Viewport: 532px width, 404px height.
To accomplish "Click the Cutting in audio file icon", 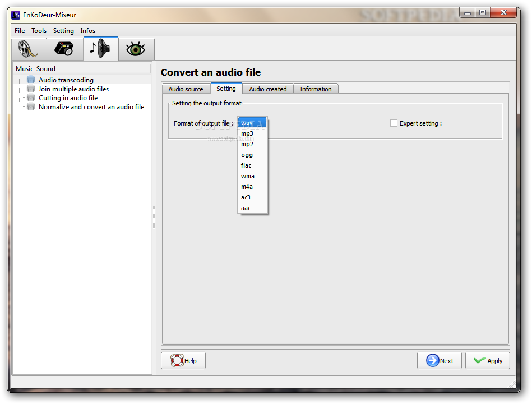I will click(x=31, y=97).
